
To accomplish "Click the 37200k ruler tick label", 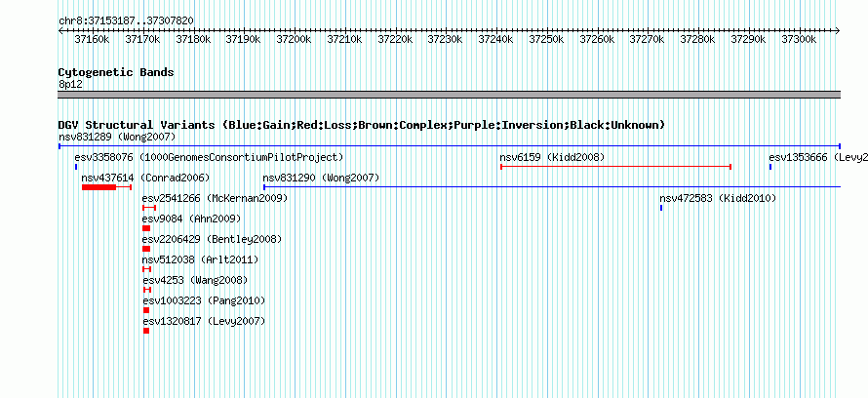I will [294, 39].
